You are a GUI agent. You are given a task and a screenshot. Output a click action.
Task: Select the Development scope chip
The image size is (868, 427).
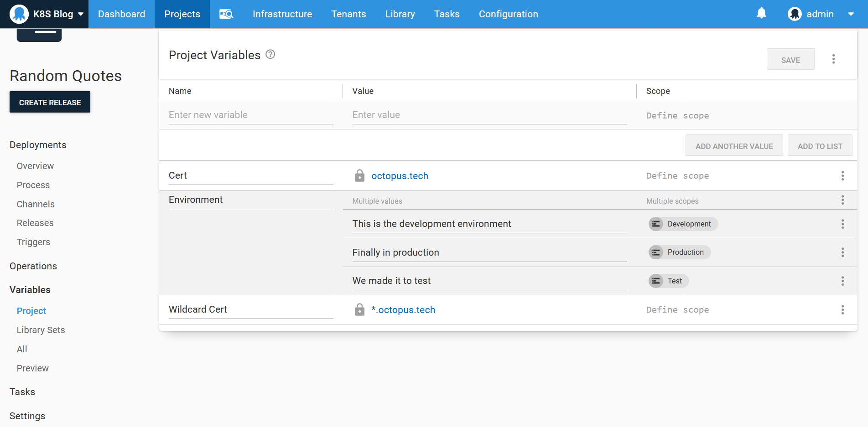point(683,224)
